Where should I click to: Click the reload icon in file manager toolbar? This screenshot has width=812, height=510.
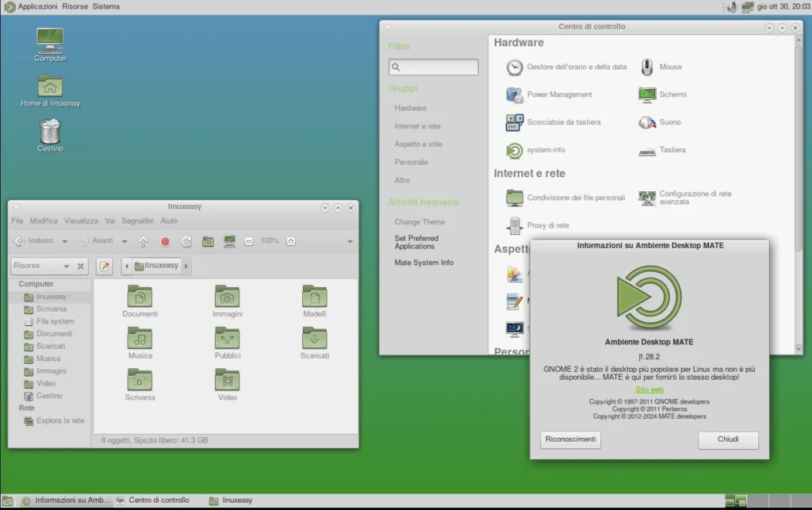point(186,240)
